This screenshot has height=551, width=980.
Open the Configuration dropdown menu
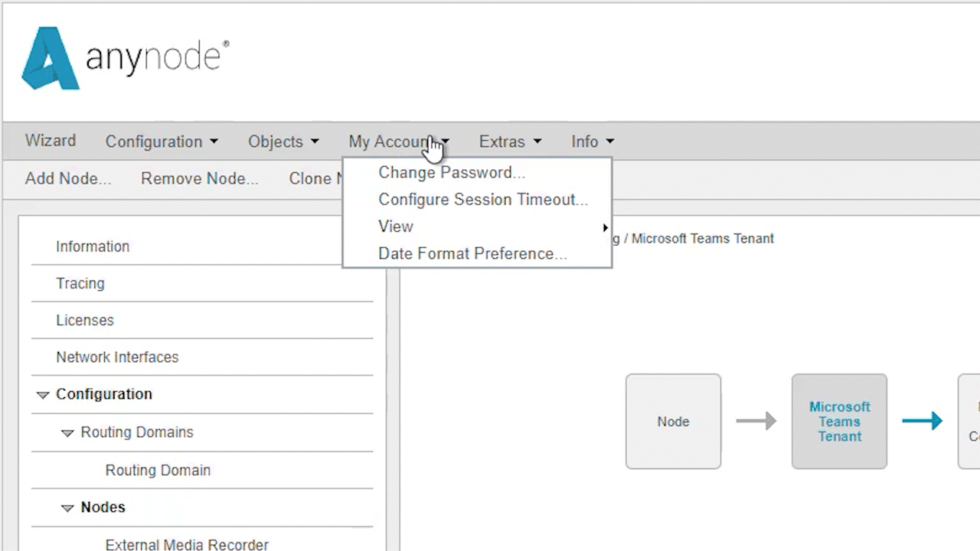[162, 142]
